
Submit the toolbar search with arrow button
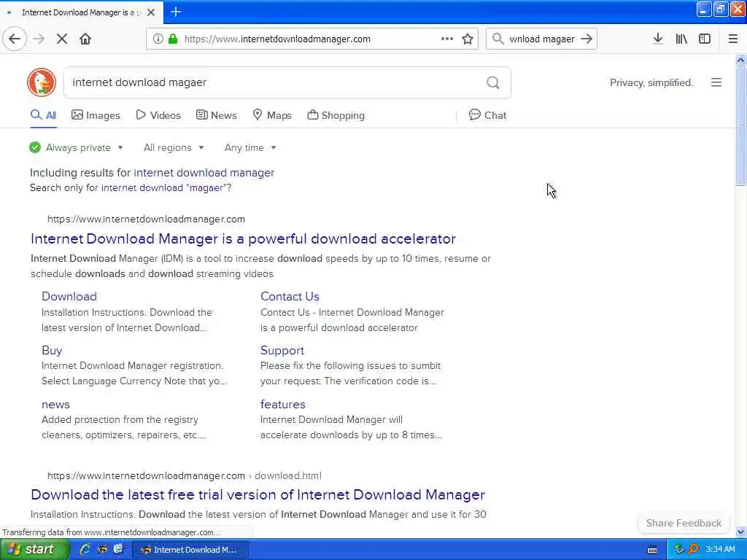[587, 39]
